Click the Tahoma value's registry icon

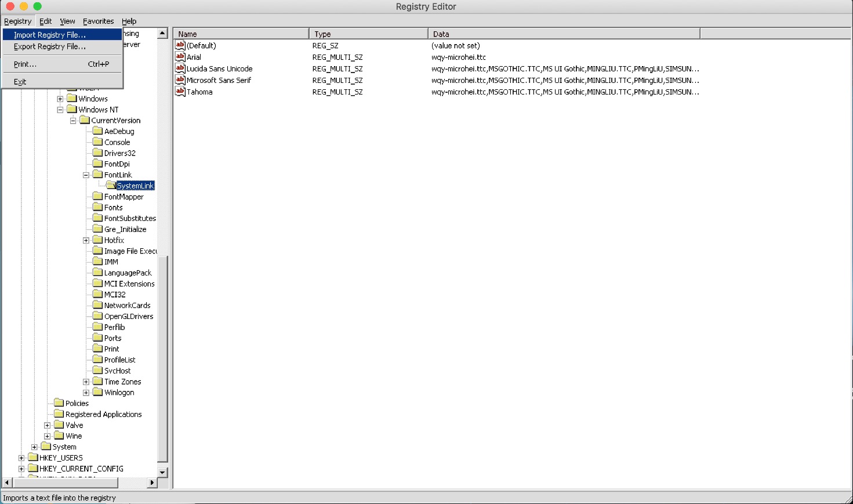(x=180, y=92)
